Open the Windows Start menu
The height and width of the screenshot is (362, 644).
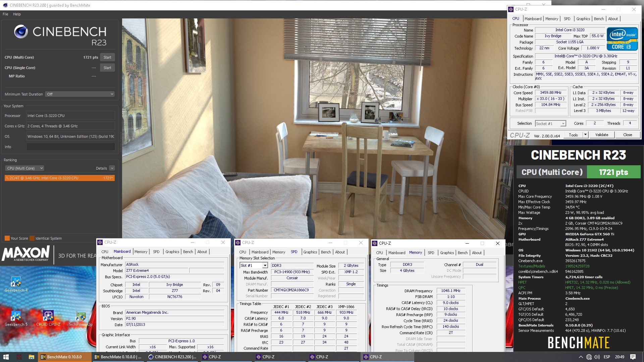[x=6, y=357]
